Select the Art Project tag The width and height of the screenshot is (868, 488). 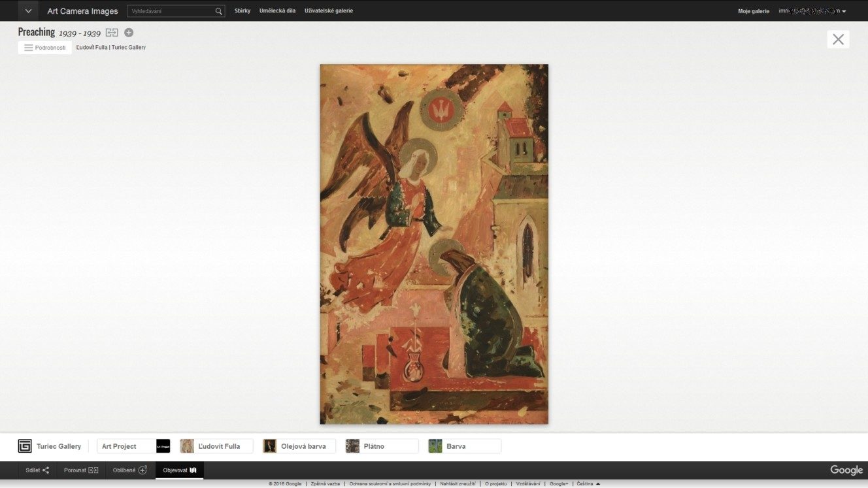[x=134, y=446]
